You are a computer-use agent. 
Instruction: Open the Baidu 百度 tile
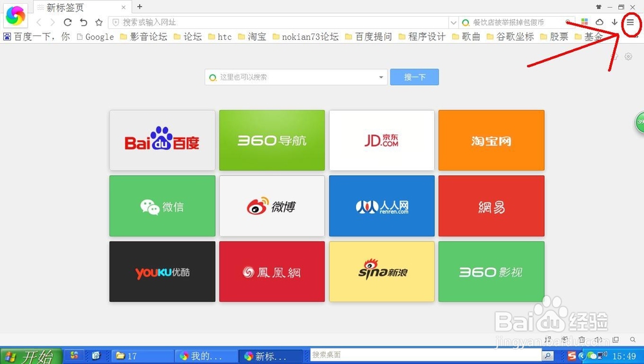click(x=162, y=140)
